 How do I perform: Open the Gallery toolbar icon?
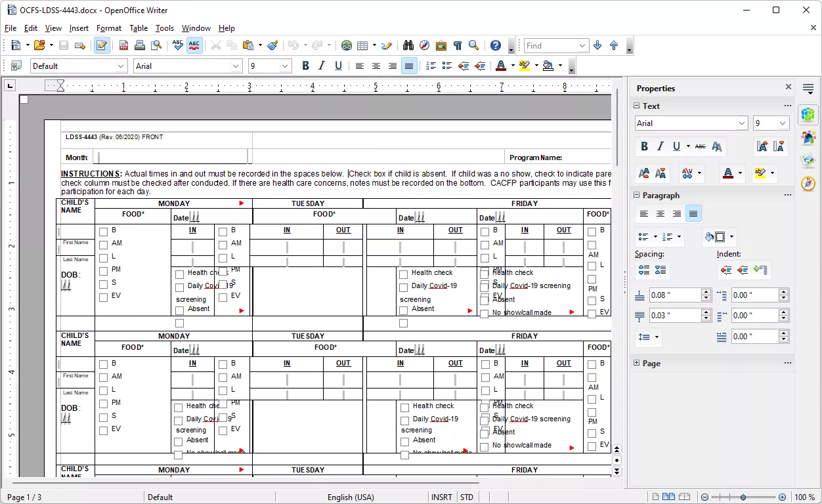click(441, 45)
